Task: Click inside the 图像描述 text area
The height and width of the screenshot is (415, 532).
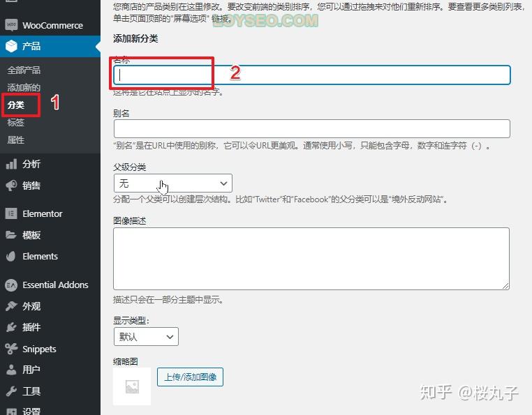Action: (x=311, y=259)
